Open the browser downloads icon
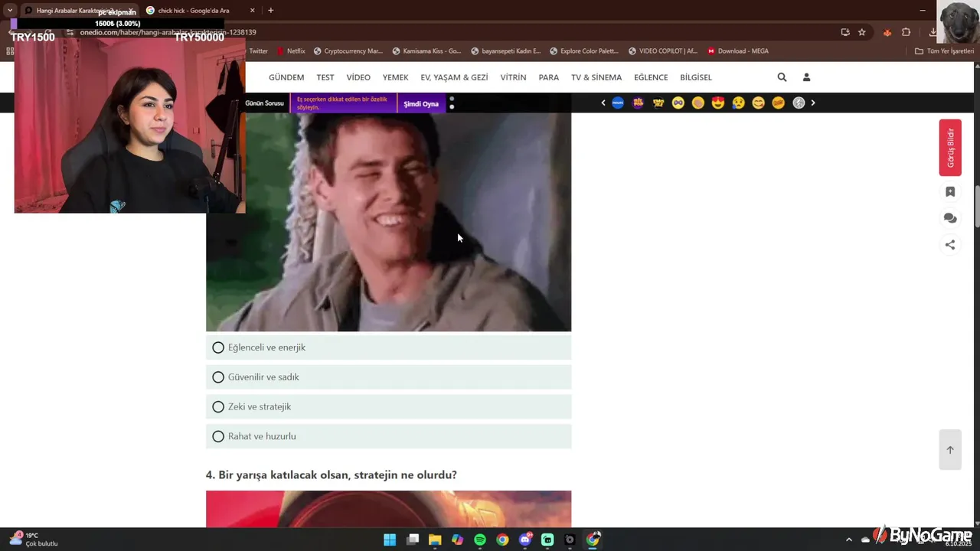 933,32
